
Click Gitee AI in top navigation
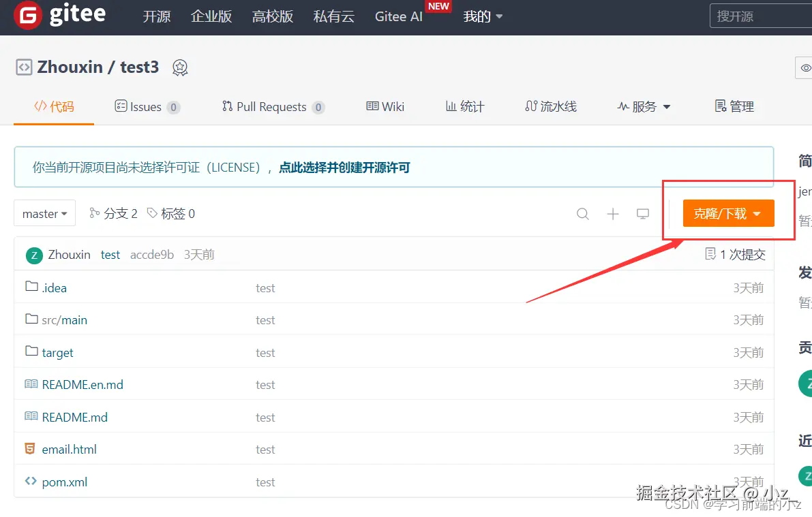click(x=399, y=16)
